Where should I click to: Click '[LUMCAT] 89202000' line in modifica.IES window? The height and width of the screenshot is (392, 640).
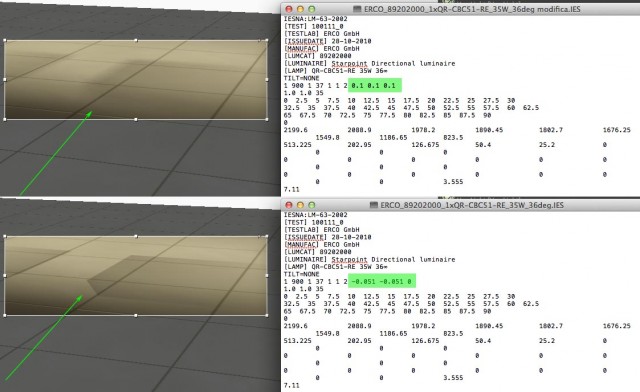tap(318, 56)
